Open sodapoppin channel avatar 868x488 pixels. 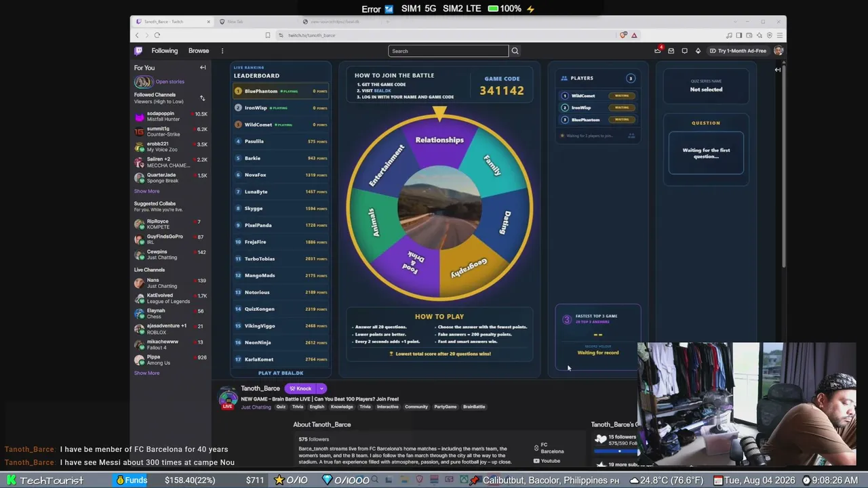click(x=140, y=117)
